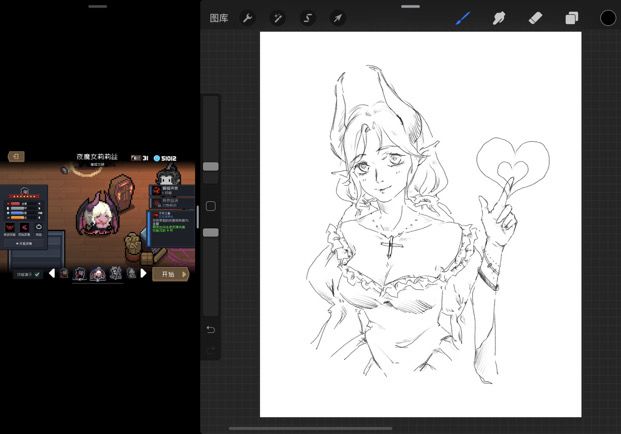Viewport: 621px width, 434px height.
Task: Select the Smudge finger tool
Action: 498,18
